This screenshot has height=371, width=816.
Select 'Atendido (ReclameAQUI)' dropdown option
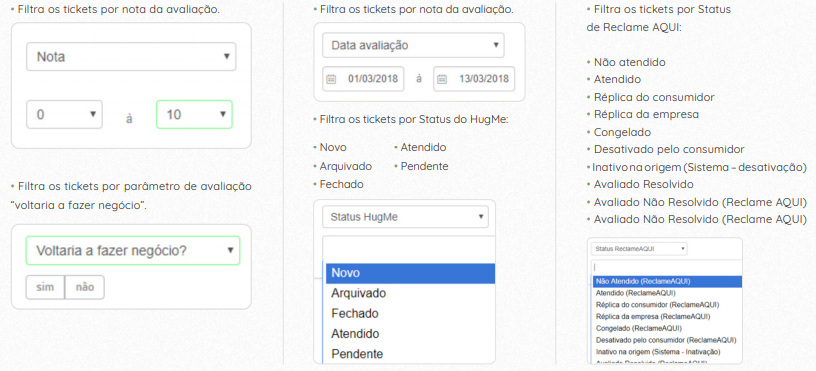coord(667,293)
